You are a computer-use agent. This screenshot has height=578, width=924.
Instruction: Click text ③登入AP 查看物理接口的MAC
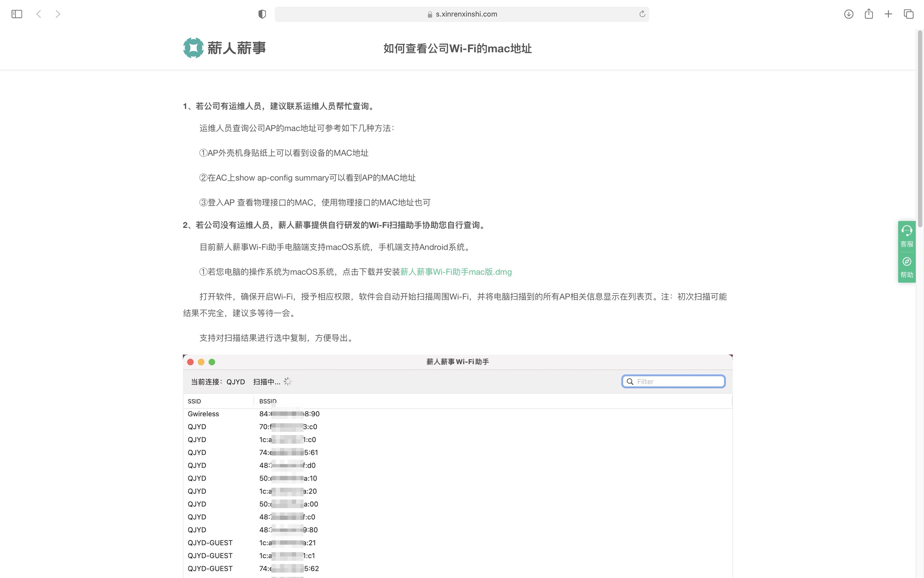(315, 203)
